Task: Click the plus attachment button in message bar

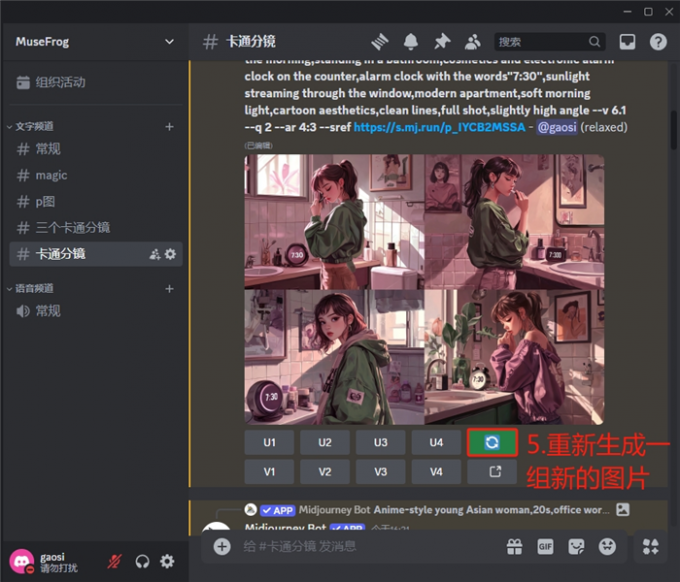Action: (222, 546)
